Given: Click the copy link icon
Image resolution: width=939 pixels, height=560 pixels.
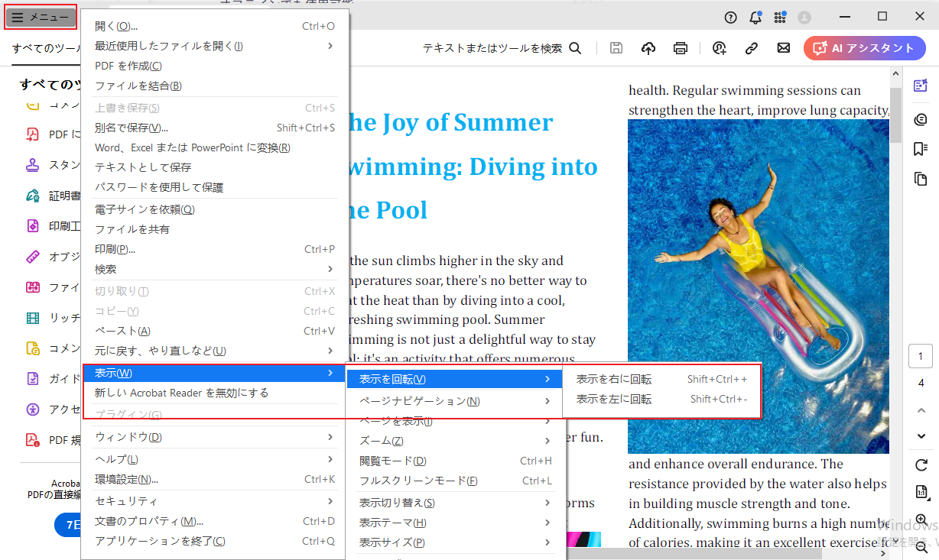Looking at the screenshot, I should [x=752, y=48].
